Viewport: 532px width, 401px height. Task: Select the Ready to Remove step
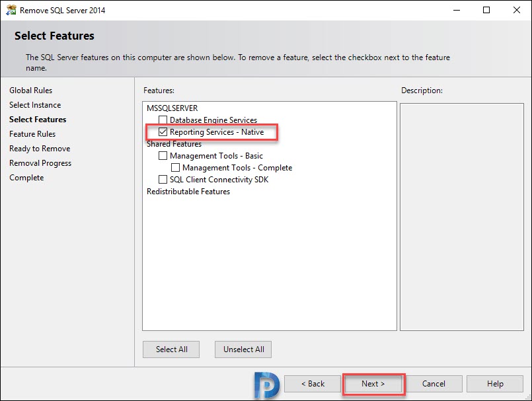pyautogui.click(x=40, y=149)
